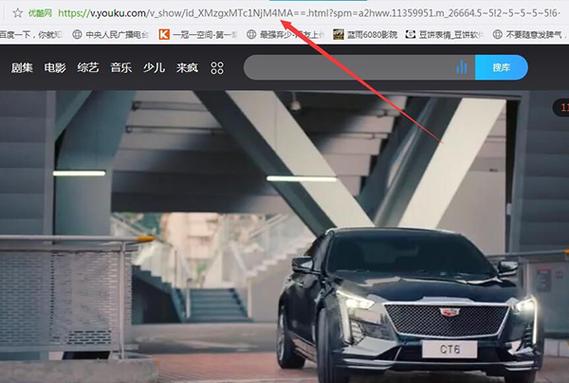Click the 优酷网 site identity label
The height and width of the screenshot is (383, 569).
pos(41,13)
